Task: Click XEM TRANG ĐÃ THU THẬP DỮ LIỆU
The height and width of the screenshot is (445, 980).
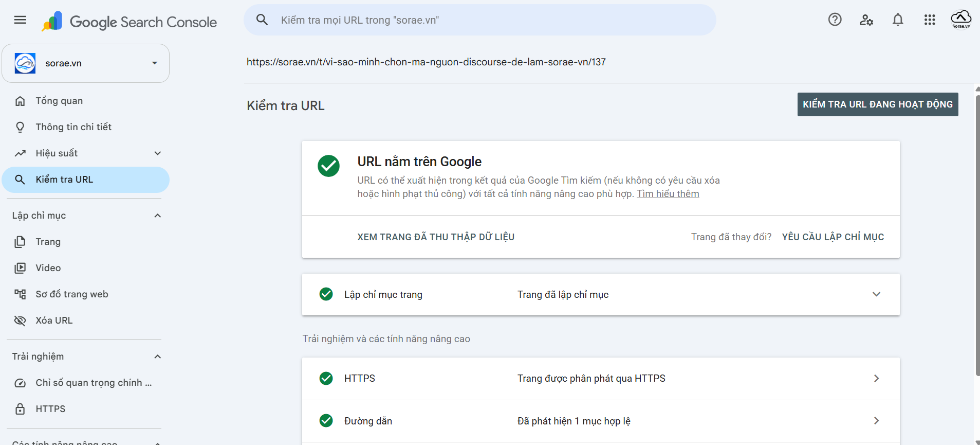Action: [436, 237]
